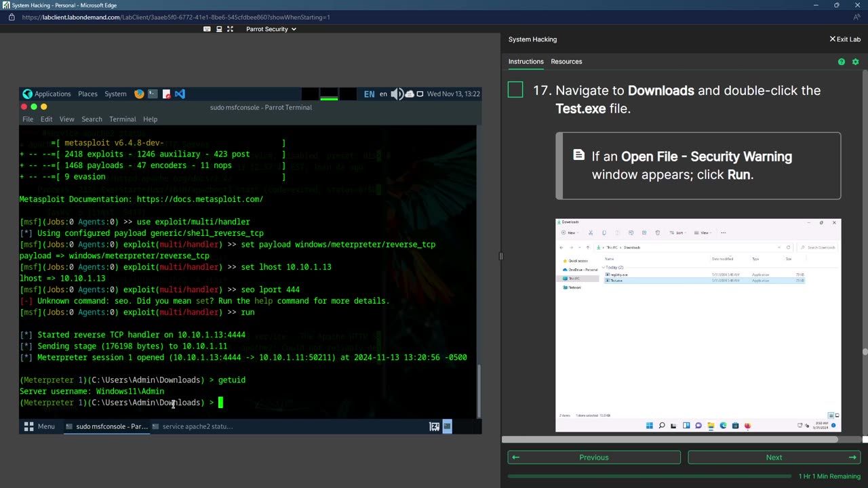
Task: Click the "lhost => 10.10.1.13" output line
Action: pos(62,279)
